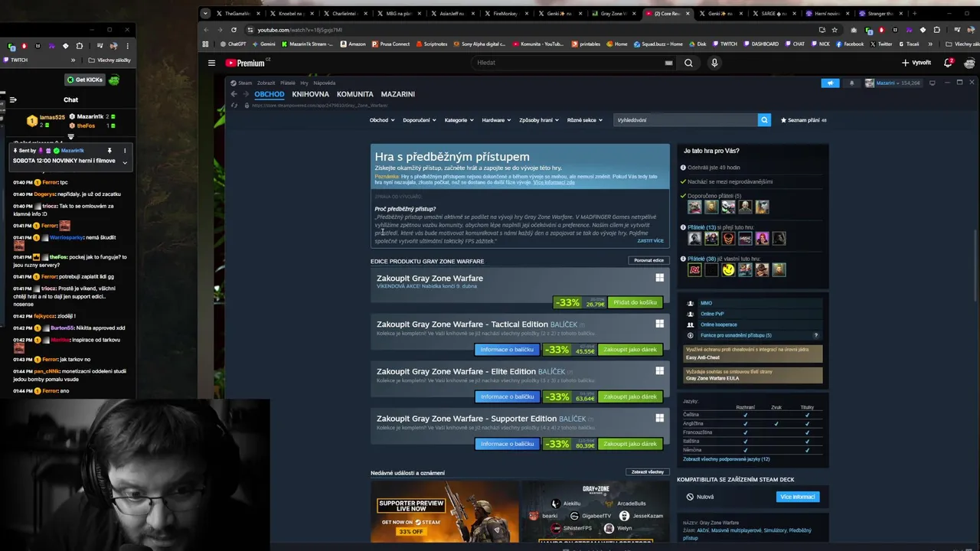Click the green Kick mascot icon

pos(114,80)
